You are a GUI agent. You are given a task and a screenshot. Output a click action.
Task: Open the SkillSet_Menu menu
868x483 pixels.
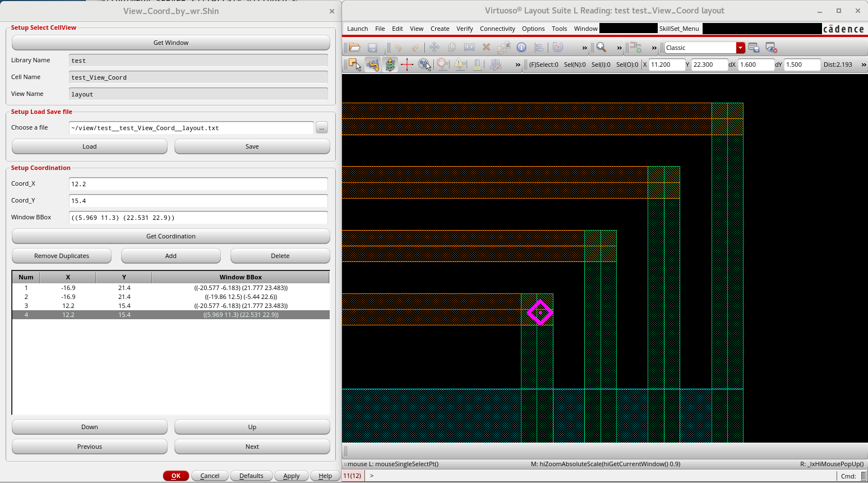coord(679,29)
